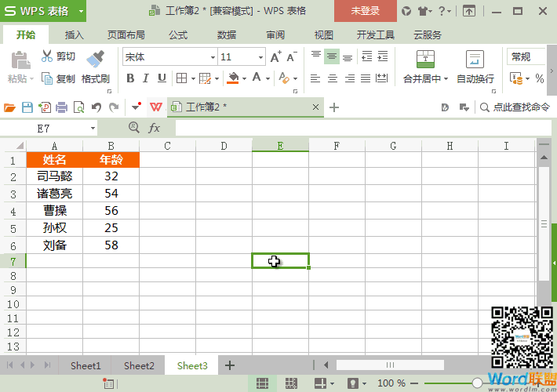Click the fx insert function icon
The width and height of the screenshot is (557, 392).
tap(154, 128)
